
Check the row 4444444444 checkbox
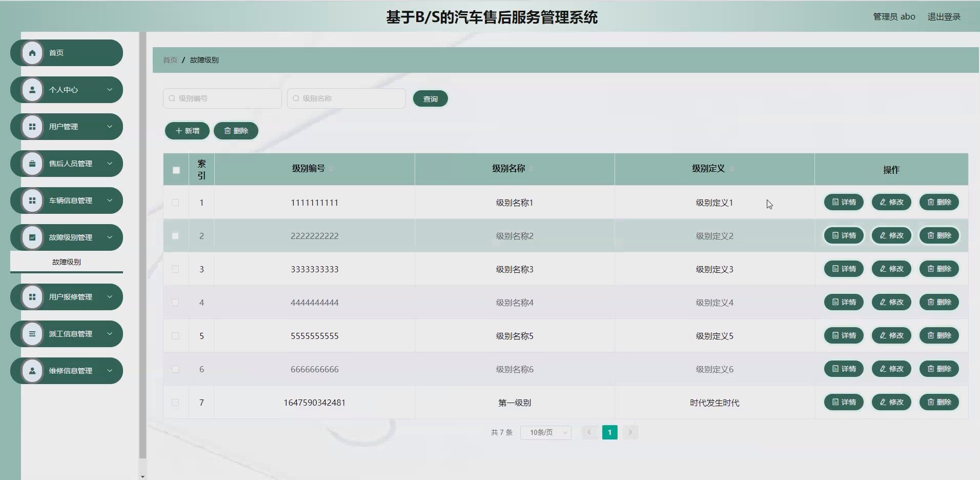[x=175, y=303]
